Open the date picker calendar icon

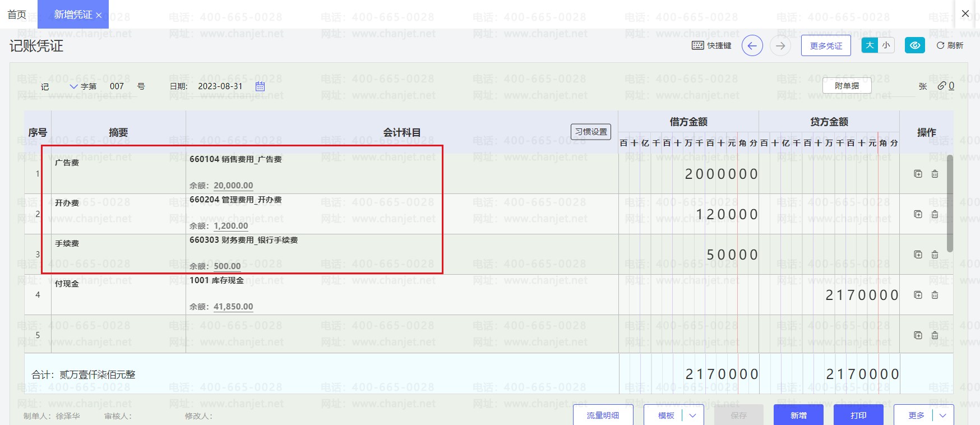[x=260, y=86]
